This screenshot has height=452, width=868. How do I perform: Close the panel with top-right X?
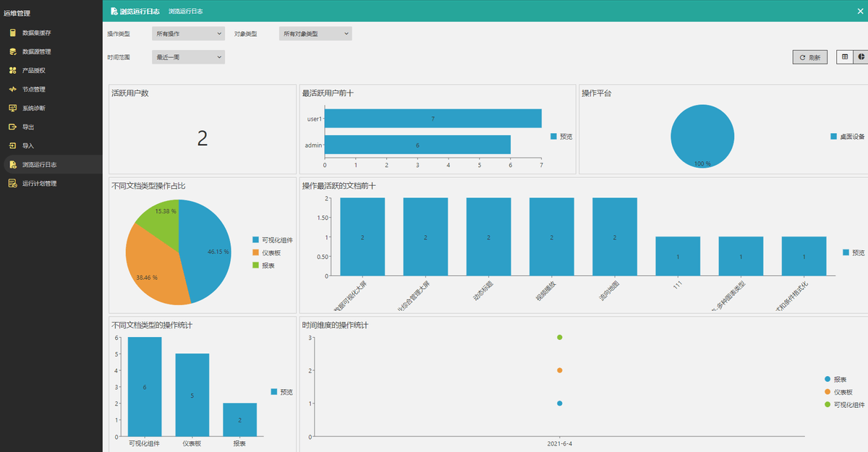point(859,11)
